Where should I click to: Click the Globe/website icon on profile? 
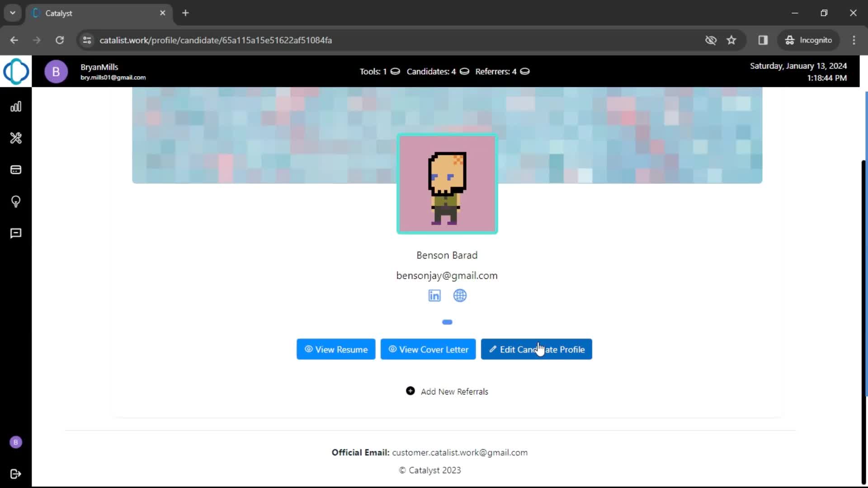[460, 295]
